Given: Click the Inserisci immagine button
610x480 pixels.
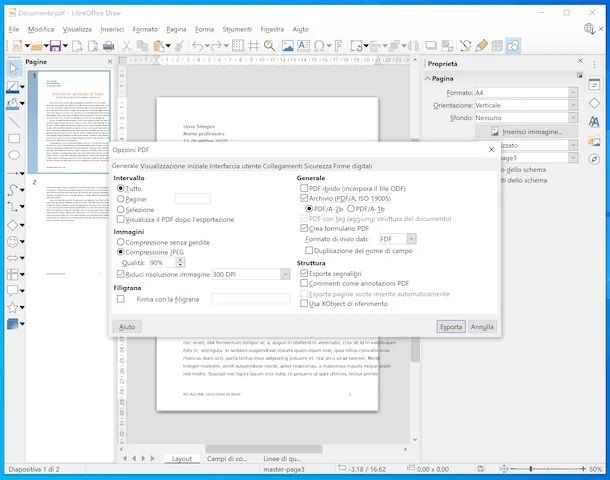Looking at the screenshot, I should (526, 132).
